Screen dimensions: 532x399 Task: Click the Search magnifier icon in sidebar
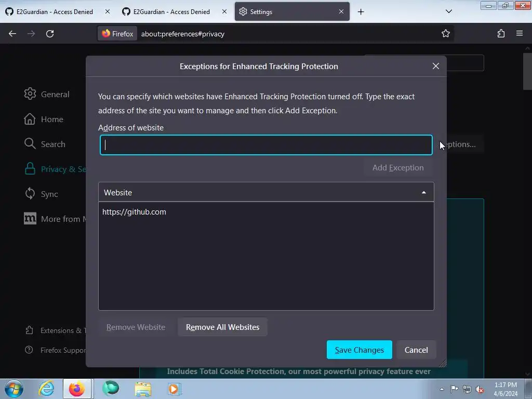point(30,143)
